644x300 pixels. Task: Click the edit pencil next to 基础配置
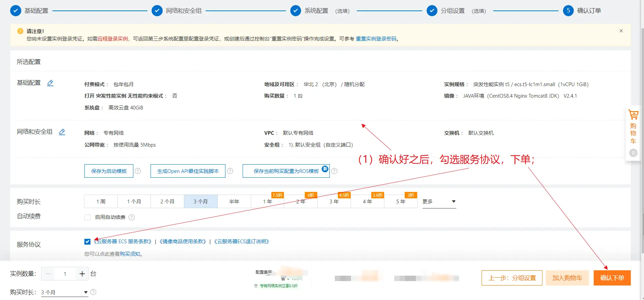[50, 83]
